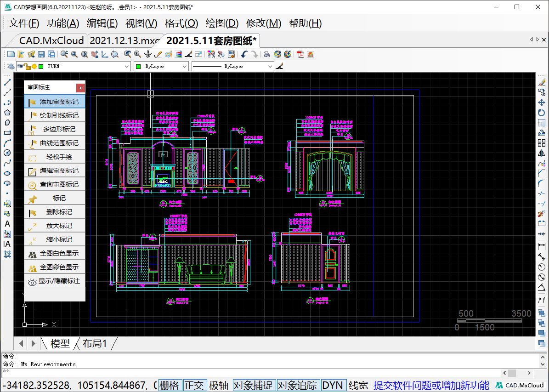Open the layer manager stack icon

(11, 66)
